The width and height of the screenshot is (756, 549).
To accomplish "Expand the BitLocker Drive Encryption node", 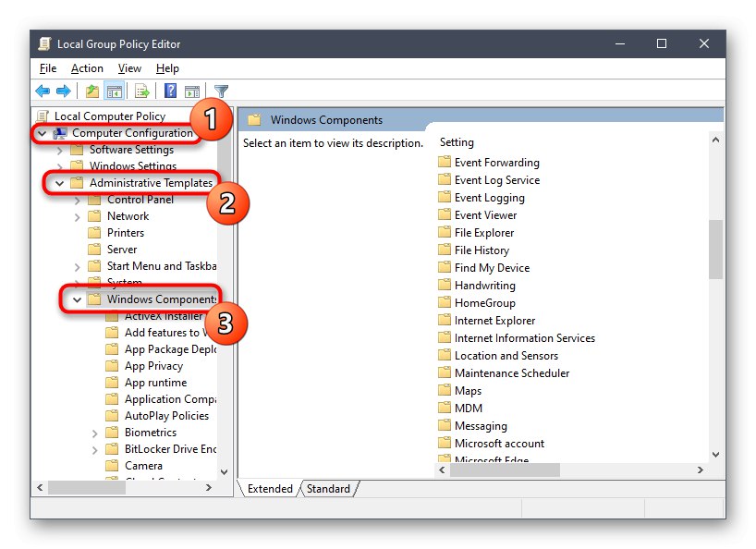I will [94, 450].
